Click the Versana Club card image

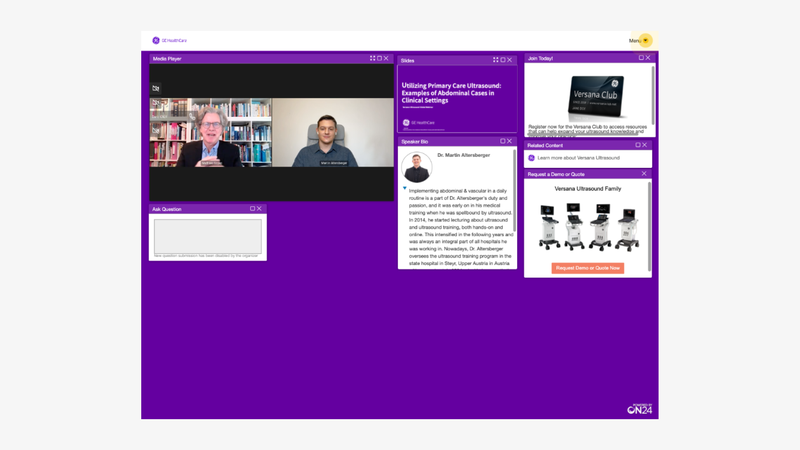point(595,97)
